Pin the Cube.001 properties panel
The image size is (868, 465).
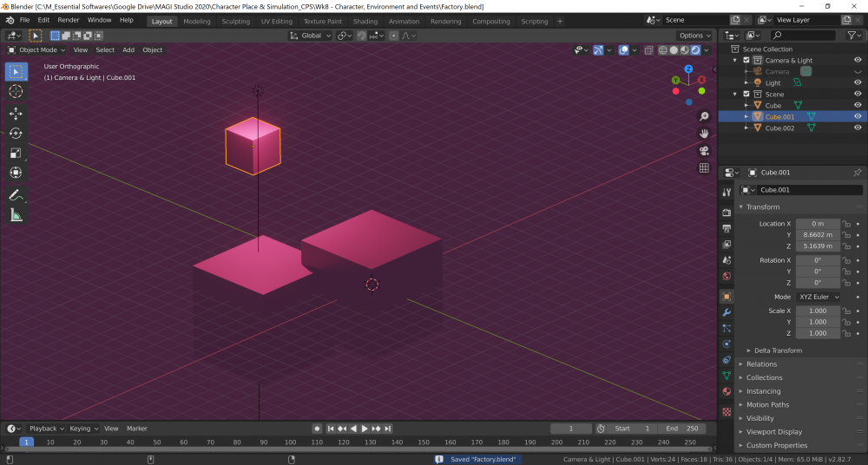click(857, 172)
